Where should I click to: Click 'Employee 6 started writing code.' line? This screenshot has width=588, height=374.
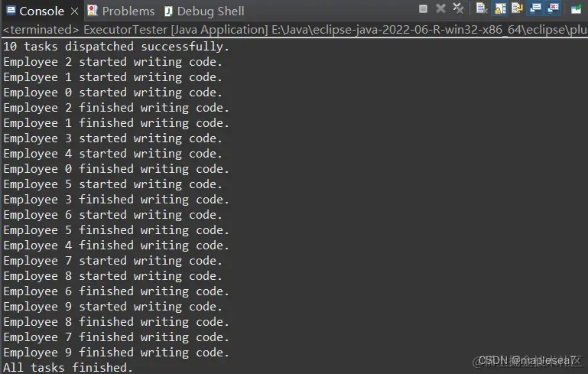pos(113,215)
